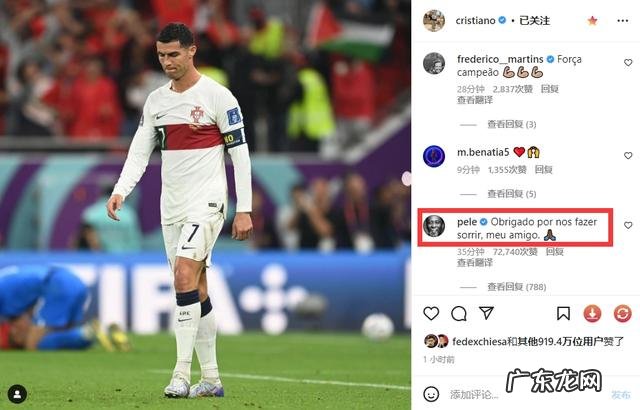The width and height of the screenshot is (640, 410).
Task: Toggle the bookmark icon to save the post
Action: [x=563, y=313]
